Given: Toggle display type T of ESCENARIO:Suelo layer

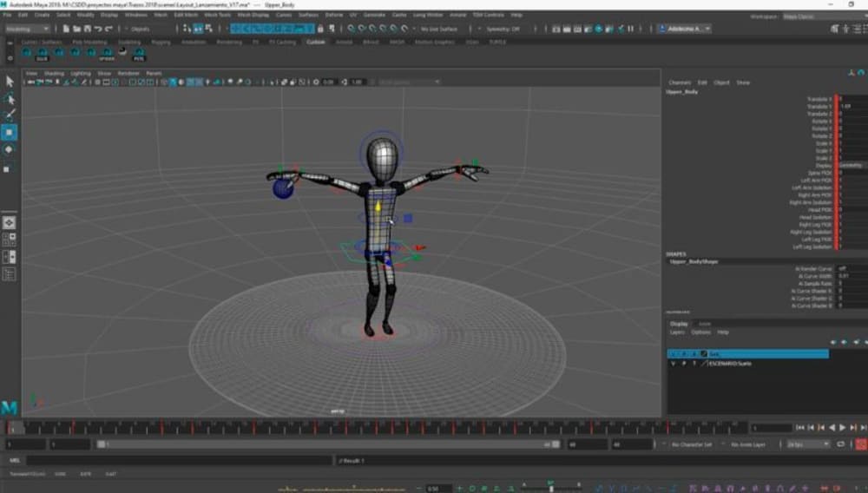Looking at the screenshot, I should pos(694,364).
